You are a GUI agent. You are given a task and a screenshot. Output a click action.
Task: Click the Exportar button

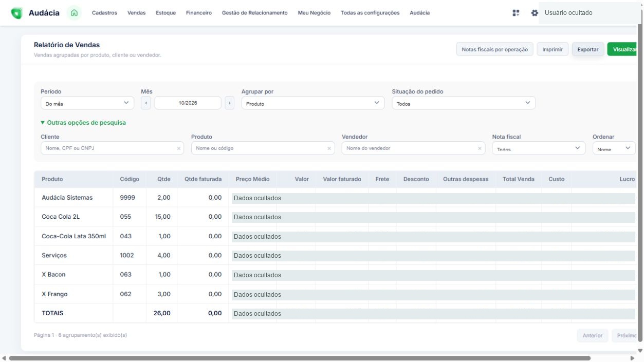588,49
